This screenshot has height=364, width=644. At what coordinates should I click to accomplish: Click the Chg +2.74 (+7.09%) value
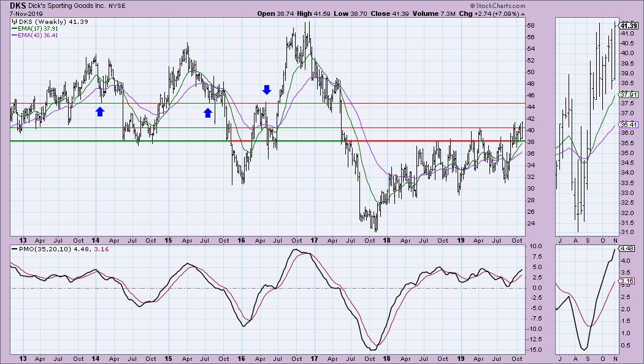click(x=489, y=13)
